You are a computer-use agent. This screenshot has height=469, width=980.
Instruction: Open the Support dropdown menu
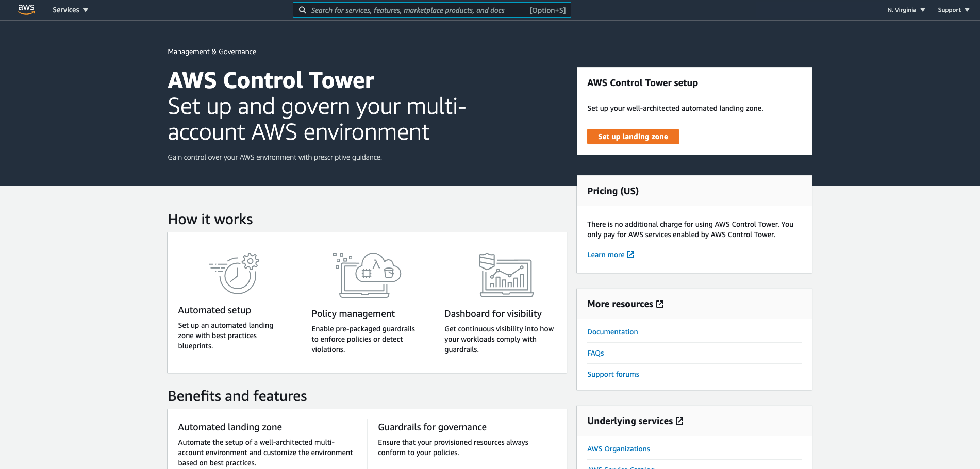[953, 10]
